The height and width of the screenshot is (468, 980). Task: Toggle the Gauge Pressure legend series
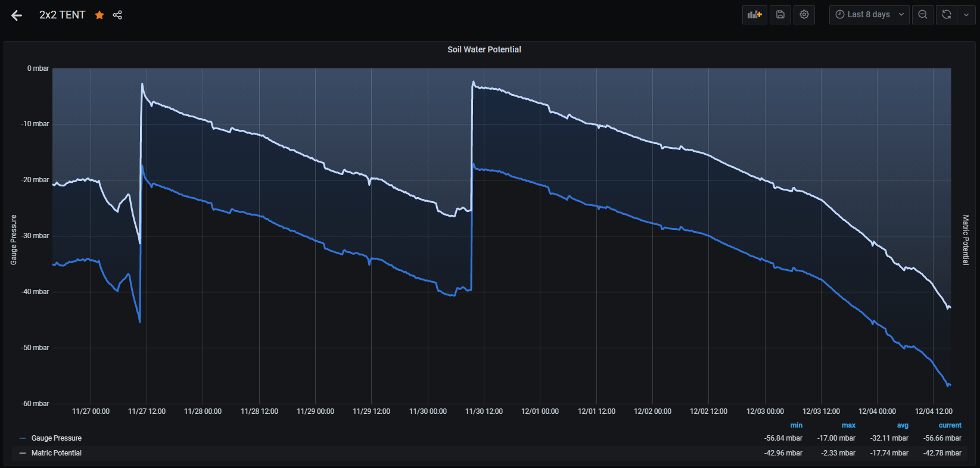pyautogui.click(x=57, y=438)
